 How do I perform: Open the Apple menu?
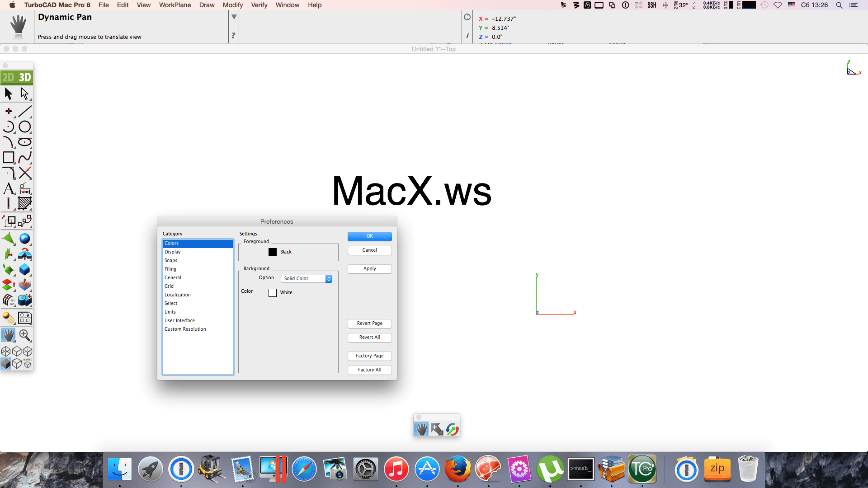(x=12, y=5)
